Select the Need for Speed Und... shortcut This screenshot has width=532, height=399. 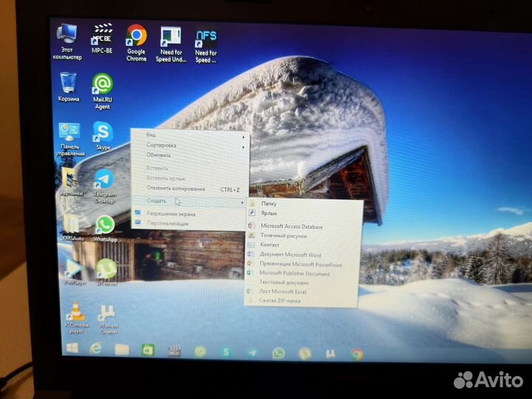point(171,44)
